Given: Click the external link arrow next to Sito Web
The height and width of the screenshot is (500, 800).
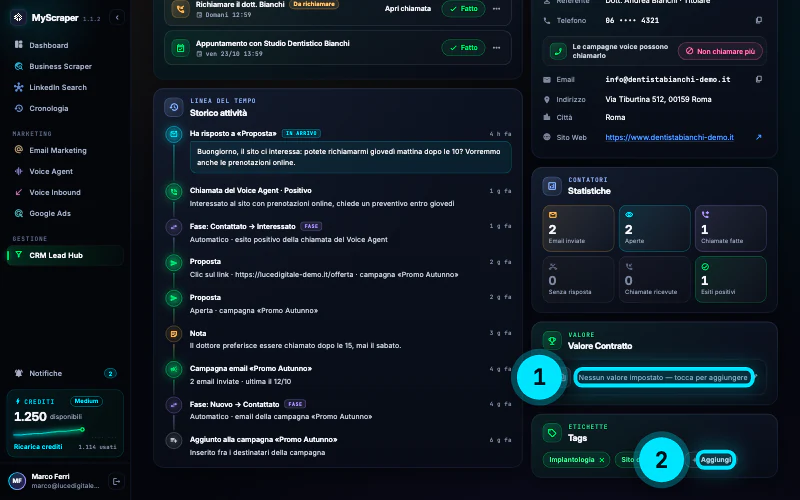Looking at the screenshot, I should (759, 137).
